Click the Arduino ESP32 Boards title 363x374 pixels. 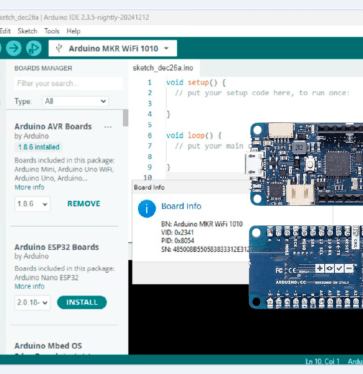coord(57,247)
